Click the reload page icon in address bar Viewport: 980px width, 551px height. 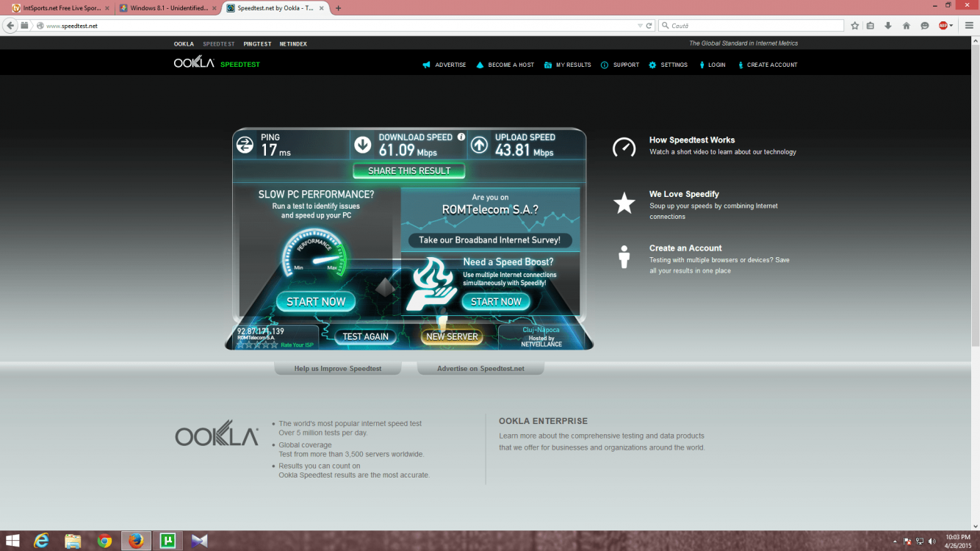(x=649, y=26)
